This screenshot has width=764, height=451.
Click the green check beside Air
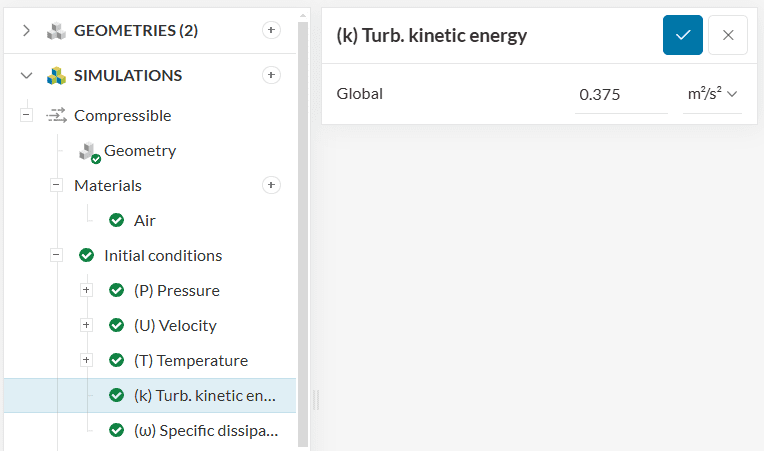pos(116,220)
